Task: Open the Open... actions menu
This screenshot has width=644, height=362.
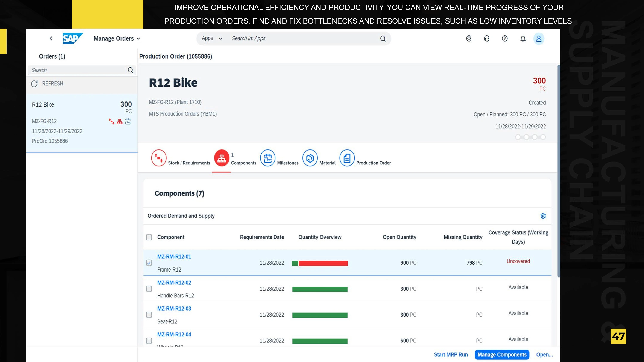Action: click(544, 355)
